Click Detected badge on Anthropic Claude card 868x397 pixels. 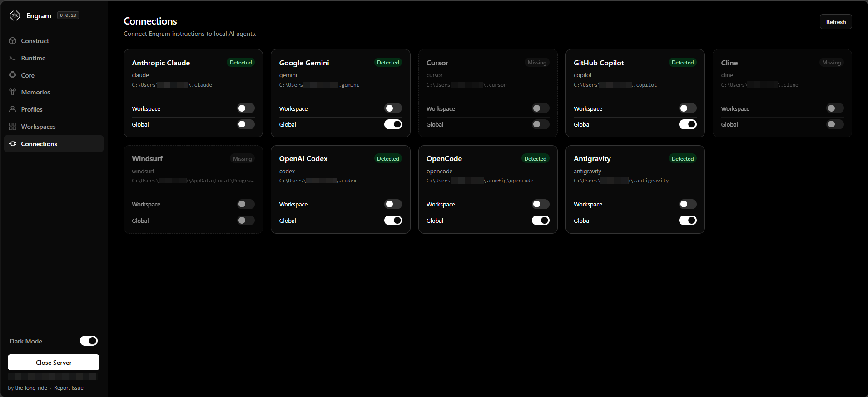[241, 63]
